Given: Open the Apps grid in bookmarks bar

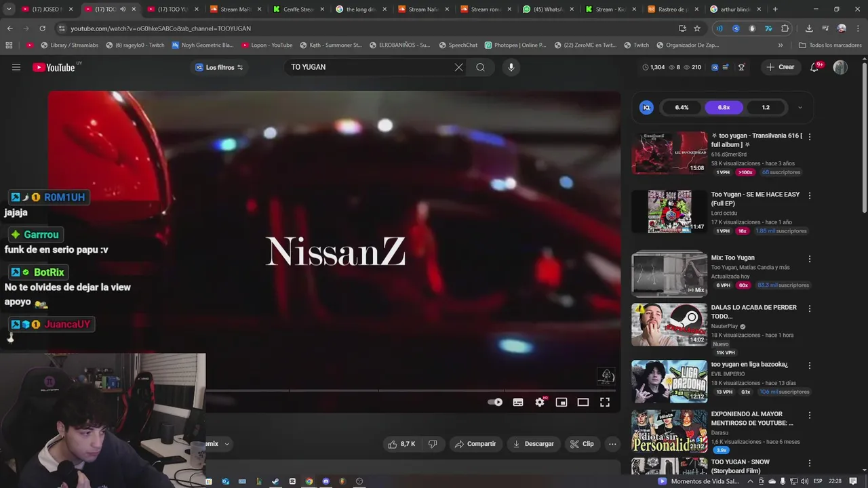Looking at the screenshot, I should point(9,45).
